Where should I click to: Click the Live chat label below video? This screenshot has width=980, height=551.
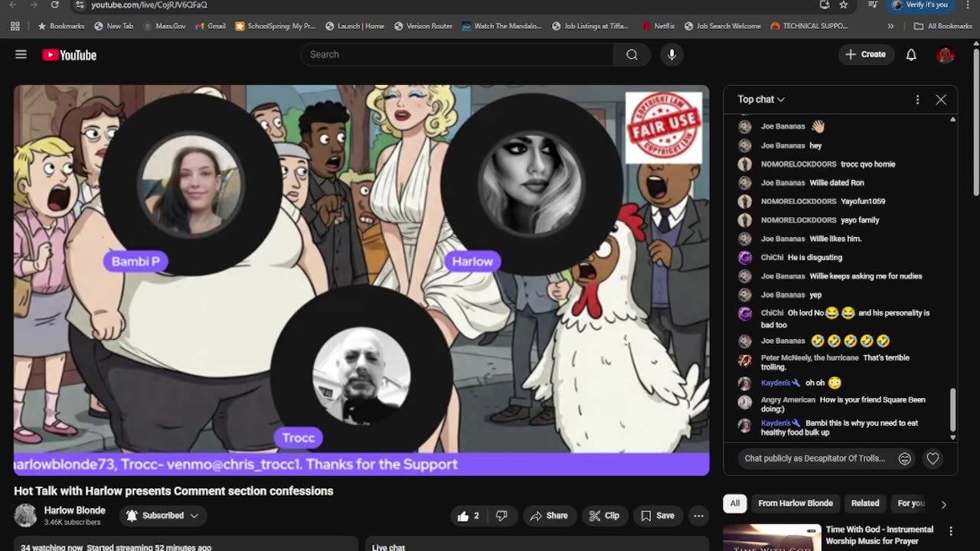(x=388, y=547)
